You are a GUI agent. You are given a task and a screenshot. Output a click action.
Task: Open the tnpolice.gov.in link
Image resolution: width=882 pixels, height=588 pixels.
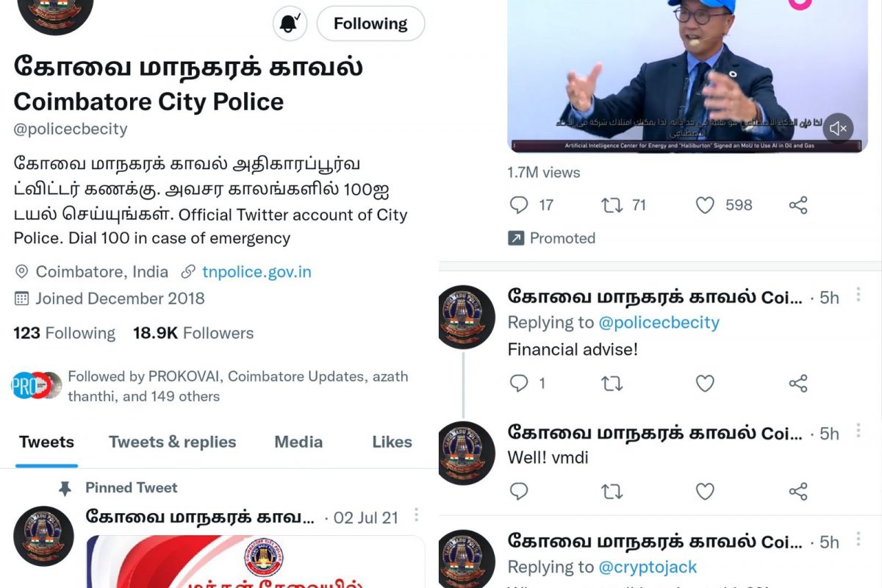pyautogui.click(x=257, y=272)
